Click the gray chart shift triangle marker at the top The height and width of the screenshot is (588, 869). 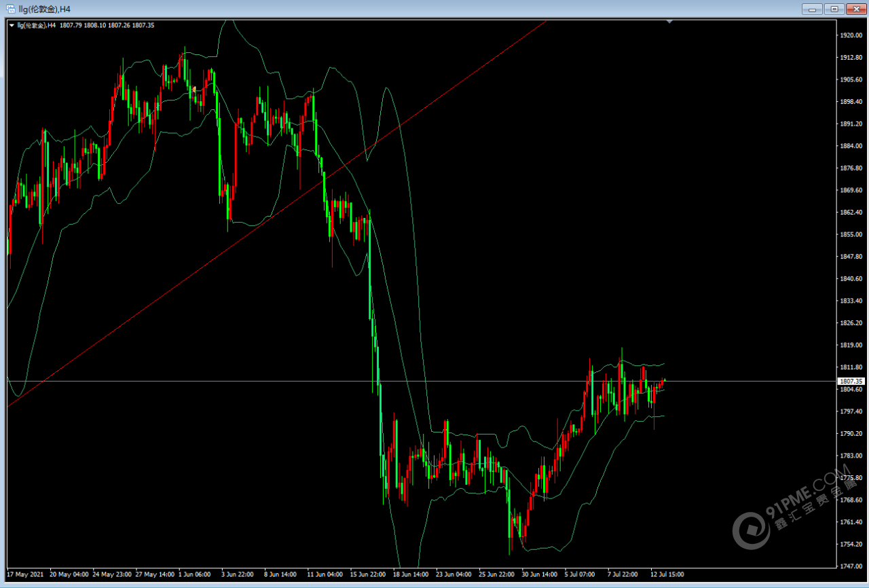click(x=670, y=22)
